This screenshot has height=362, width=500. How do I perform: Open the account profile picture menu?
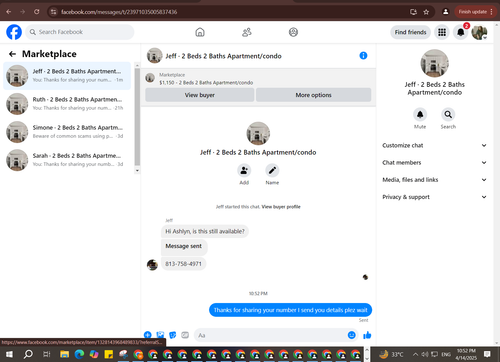pos(479,32)
